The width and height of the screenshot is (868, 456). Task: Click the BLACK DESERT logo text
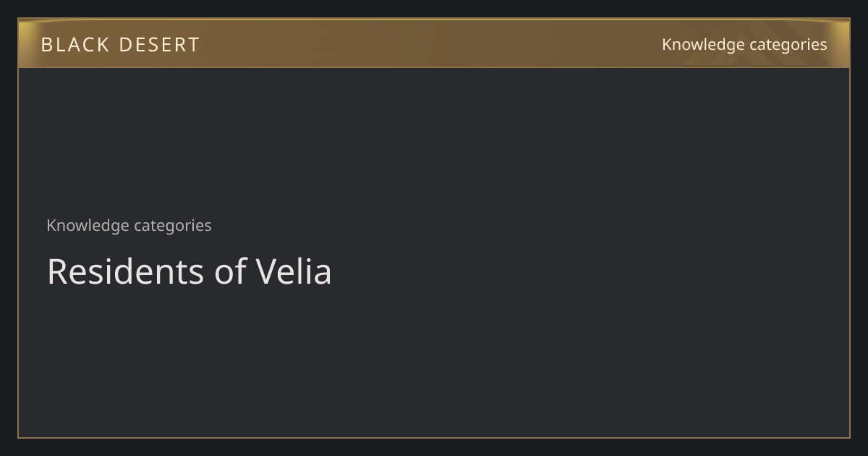click(120, 45)
